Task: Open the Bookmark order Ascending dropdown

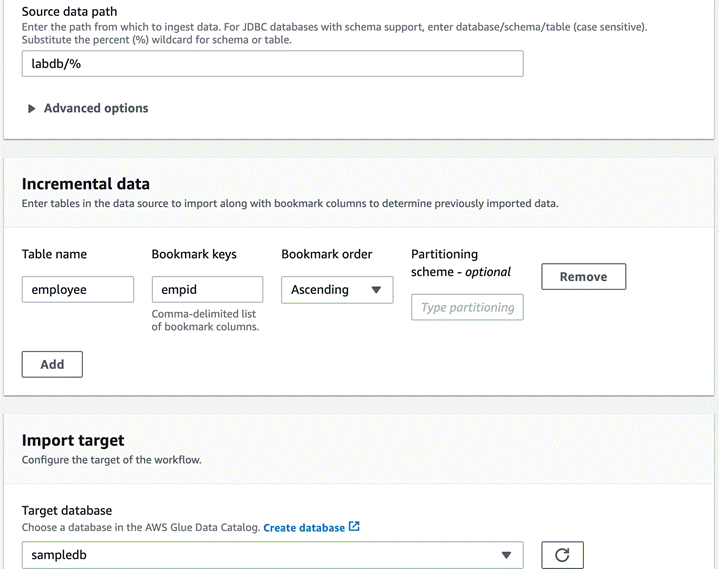Action: click(x=337, y=290)
